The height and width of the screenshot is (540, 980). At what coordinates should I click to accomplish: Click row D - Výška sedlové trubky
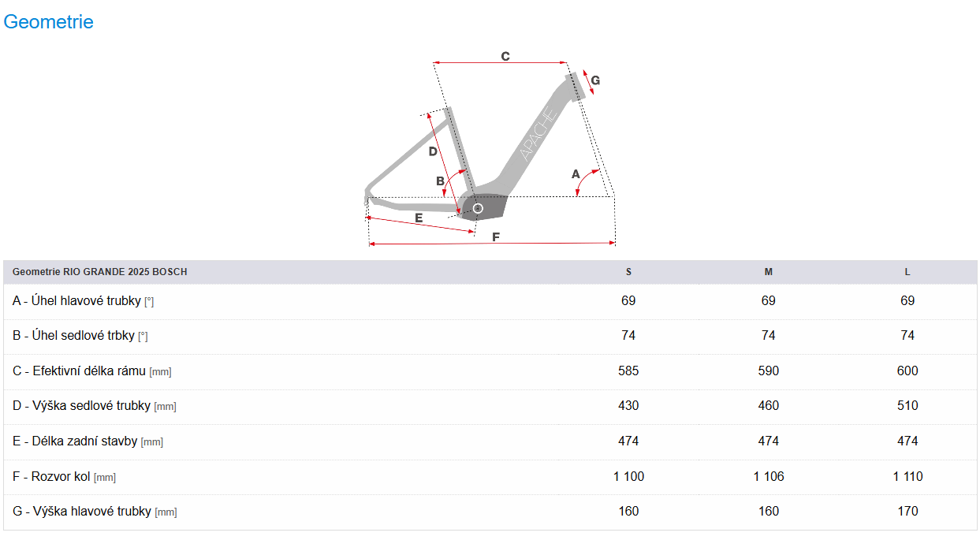[x=490, y=406]
